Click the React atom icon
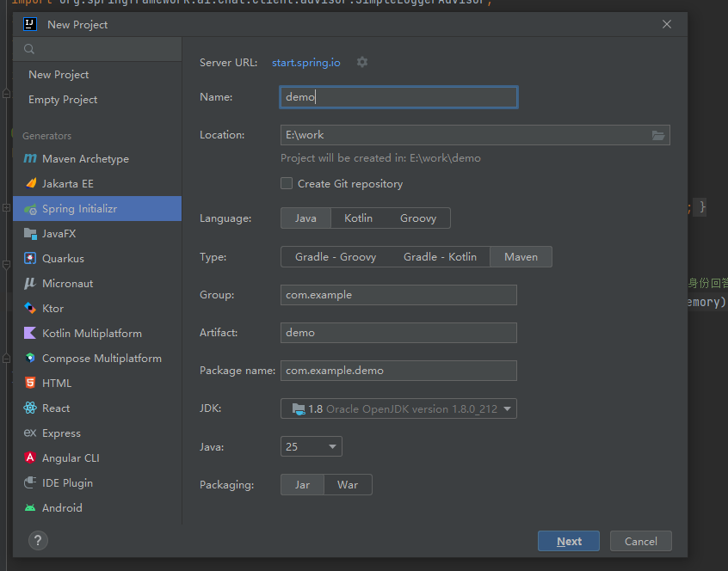The image size is (728, 571). (x=30, y=408)
